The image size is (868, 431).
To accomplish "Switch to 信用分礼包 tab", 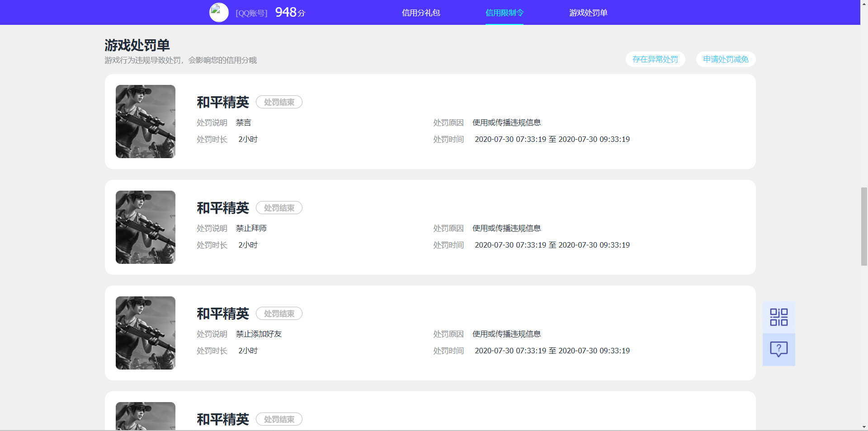I will [x=421, y=13].
